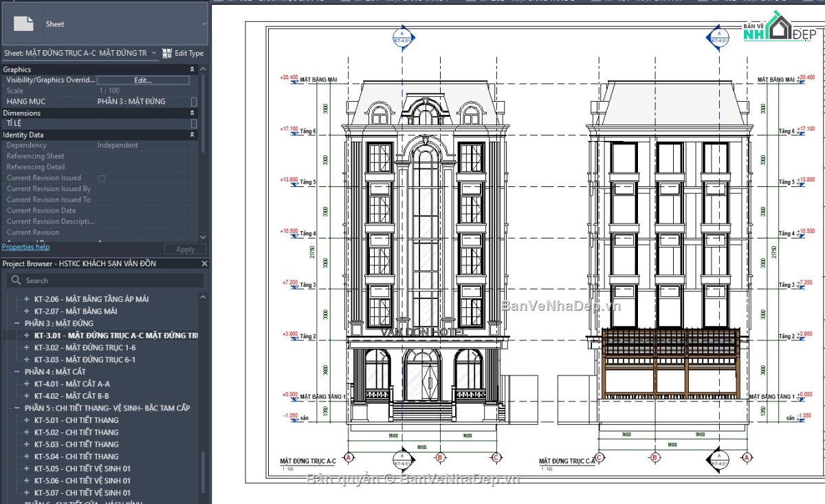This screenshot has width=825, height=504.
Task: Open the type selector dropdown in Properties
Action: (154, 53)
